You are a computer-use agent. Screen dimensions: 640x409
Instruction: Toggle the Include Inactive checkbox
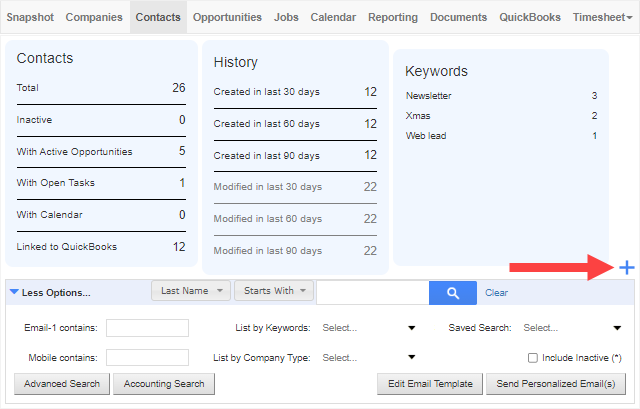tap(533, 358)
